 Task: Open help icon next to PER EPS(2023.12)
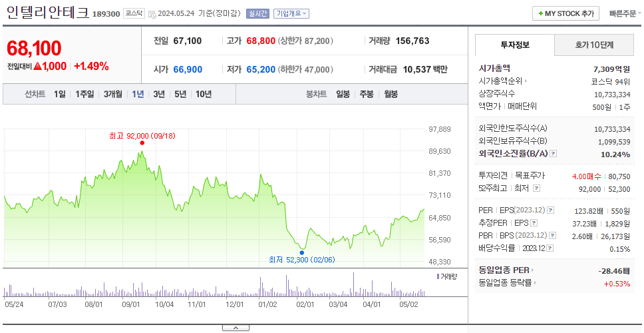point(550,210)
